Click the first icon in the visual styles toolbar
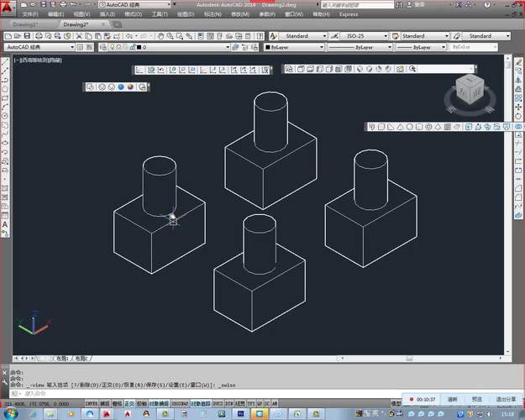The width and height of the screenshot is (525, 420). (x=91, y=87)
